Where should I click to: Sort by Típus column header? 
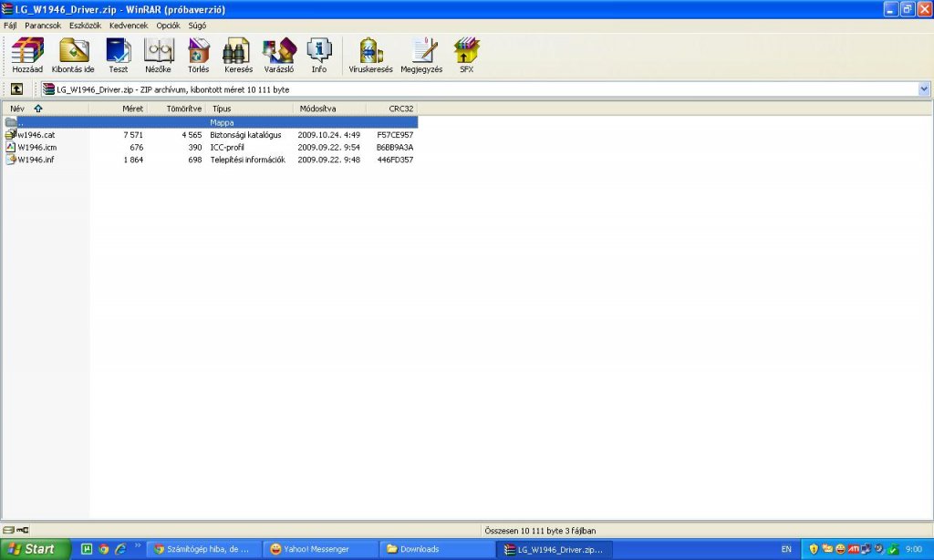tap(250, 109)
